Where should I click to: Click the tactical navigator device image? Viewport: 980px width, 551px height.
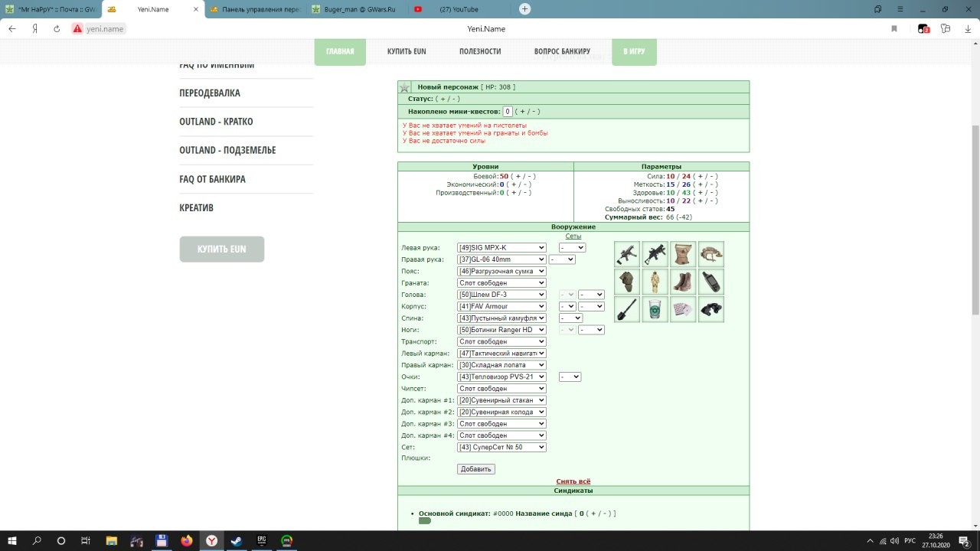tap(711, 282)
